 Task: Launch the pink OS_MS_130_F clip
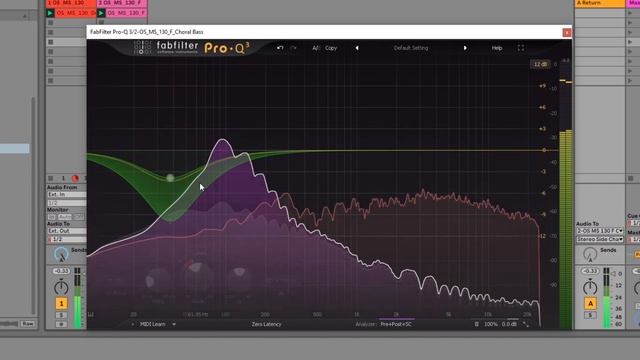(101, 13)
